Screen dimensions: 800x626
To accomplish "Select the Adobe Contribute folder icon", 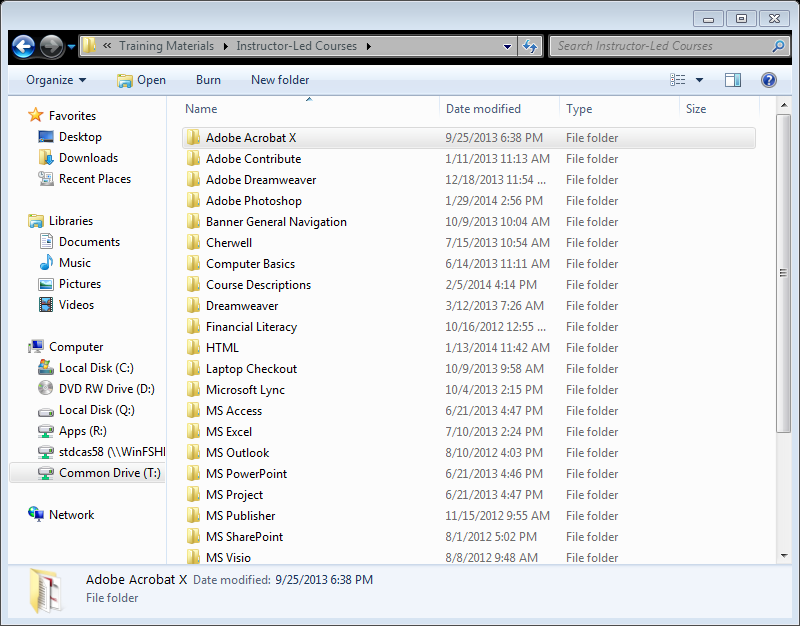I will pyautogui.click(x=193, y=159).
